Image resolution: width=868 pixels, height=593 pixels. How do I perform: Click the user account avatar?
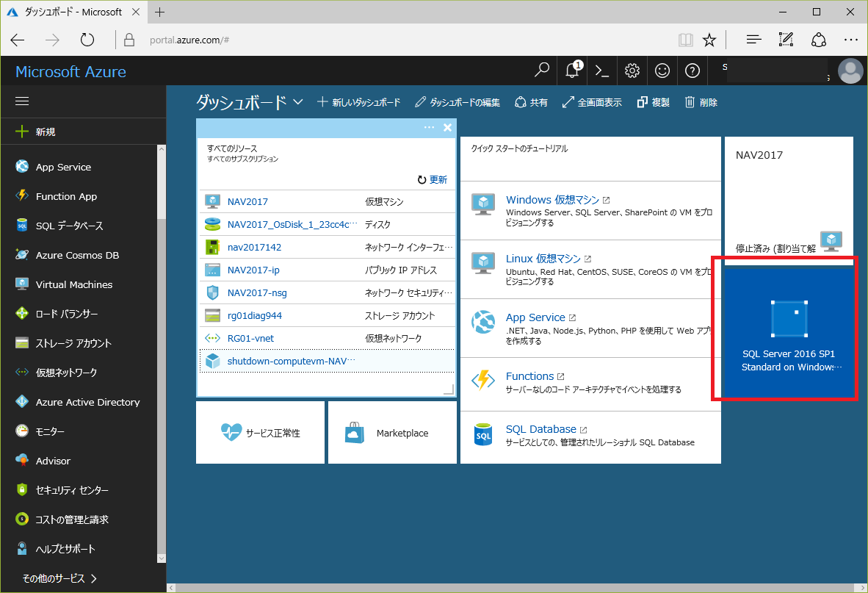850,71
